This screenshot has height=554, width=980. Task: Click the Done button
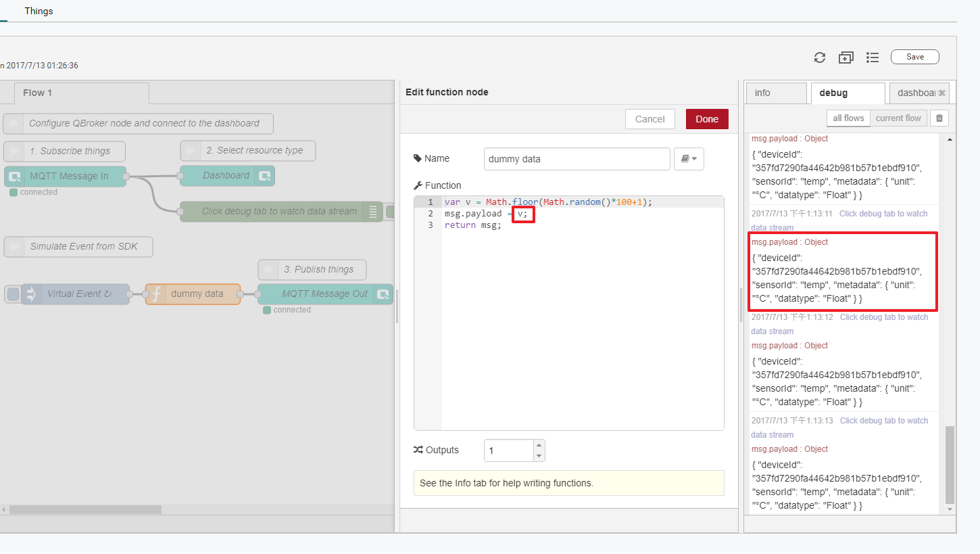coord(706,119)
